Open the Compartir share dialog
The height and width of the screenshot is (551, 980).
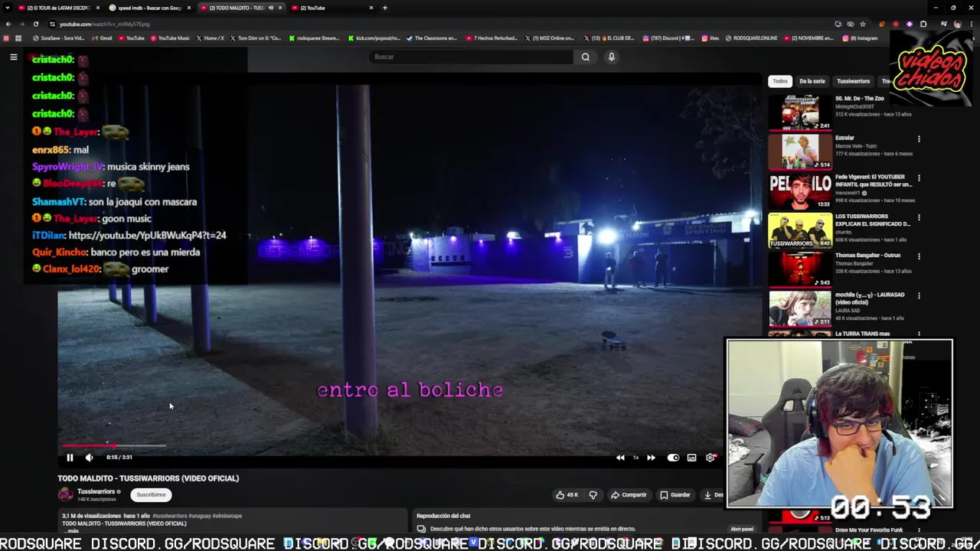point(629,495)
